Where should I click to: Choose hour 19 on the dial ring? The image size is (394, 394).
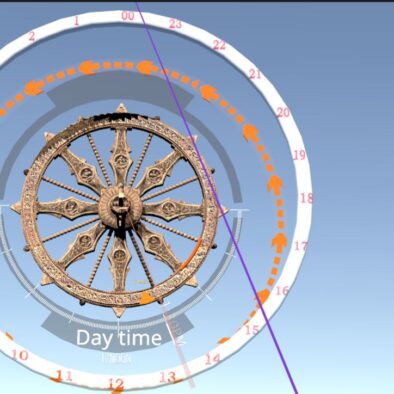click(299, 155)
